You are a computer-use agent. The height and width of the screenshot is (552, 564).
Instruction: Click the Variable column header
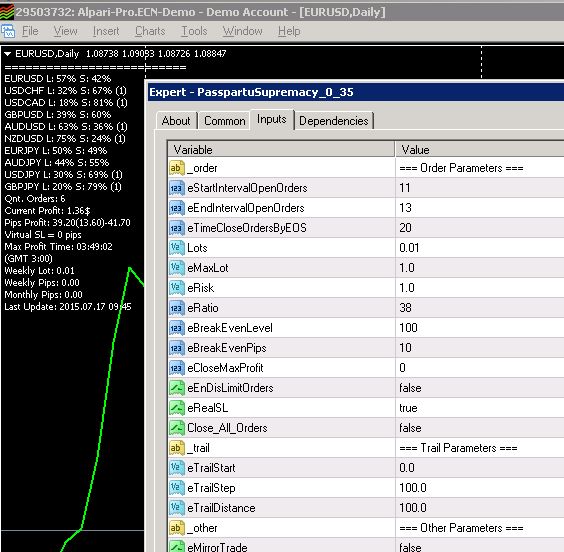pos(281,150)
